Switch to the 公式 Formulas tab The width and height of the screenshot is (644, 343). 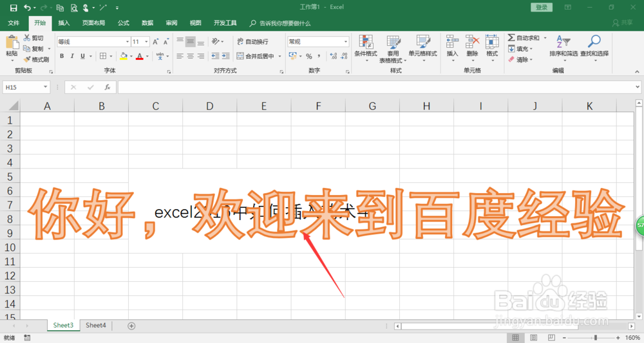point(123,23)
